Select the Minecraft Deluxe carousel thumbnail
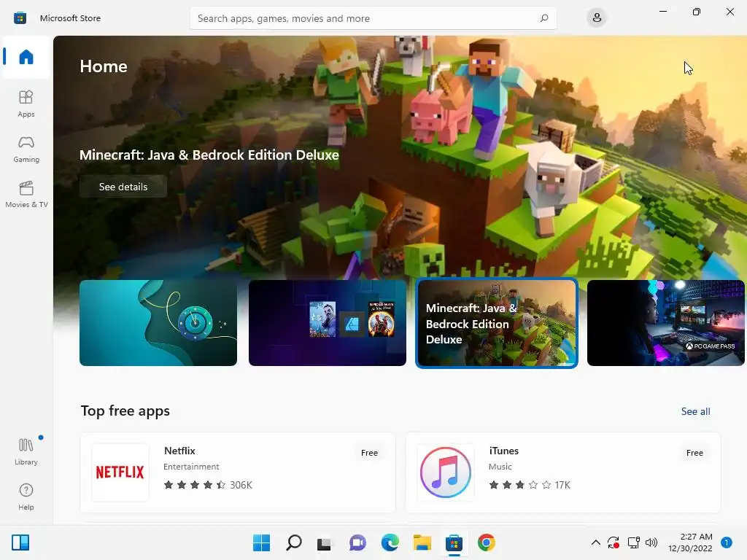 (497, 323)
